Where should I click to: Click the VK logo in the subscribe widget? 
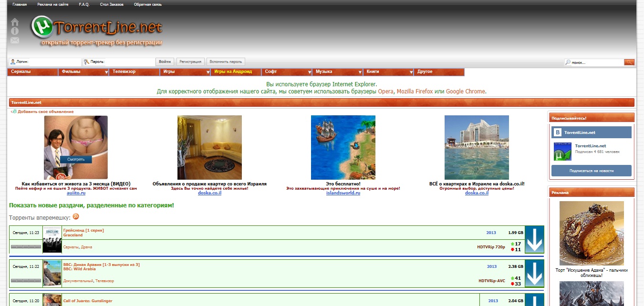click(557, 133)
